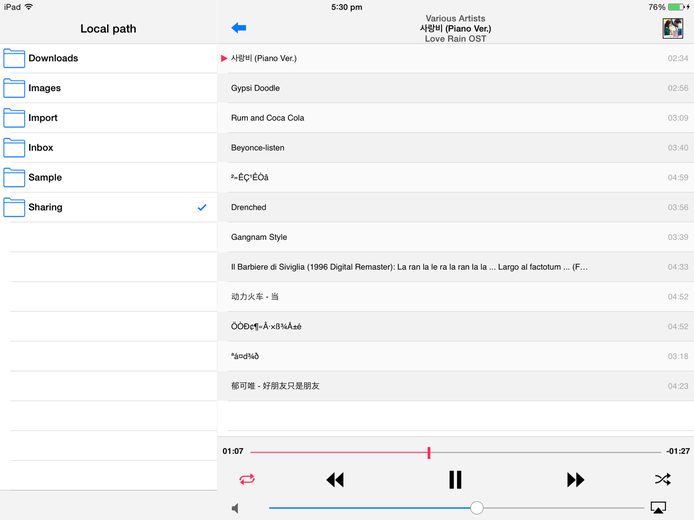Play the Gypsi Doodle track
Image resolution: width=694 pixels, height=520 pixels.
tap(455, 88)
